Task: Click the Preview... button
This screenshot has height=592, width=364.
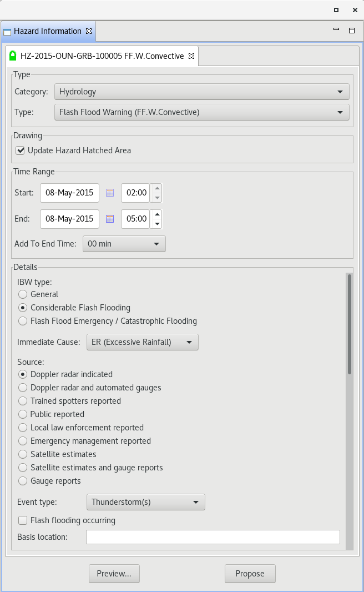Action: tap(114, 574)
